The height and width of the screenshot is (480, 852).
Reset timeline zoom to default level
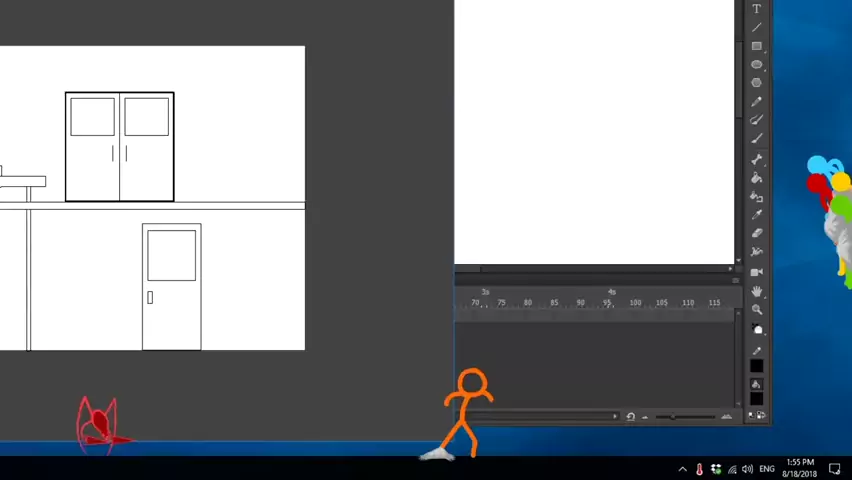pyautogui.click(x=630, y=417)
